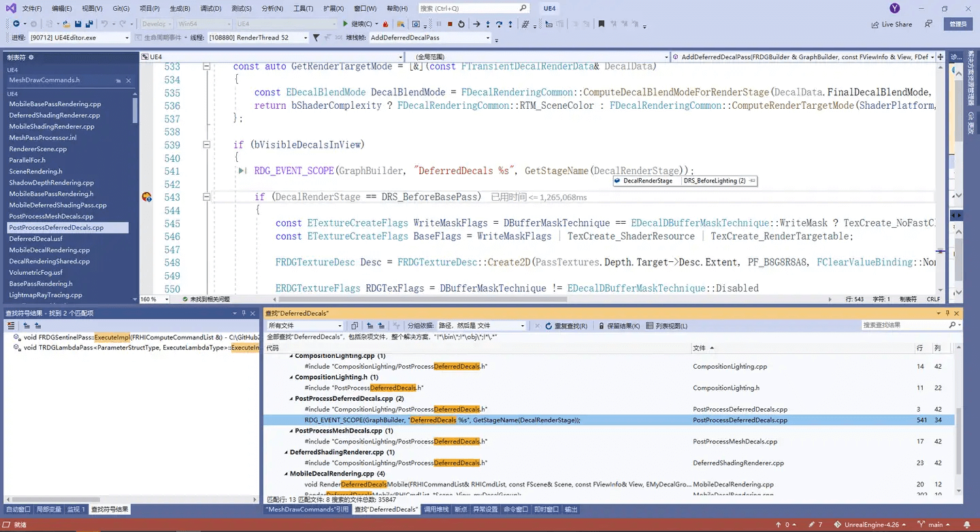Toggle 列表视图 list view in find results

coord(667,326)
